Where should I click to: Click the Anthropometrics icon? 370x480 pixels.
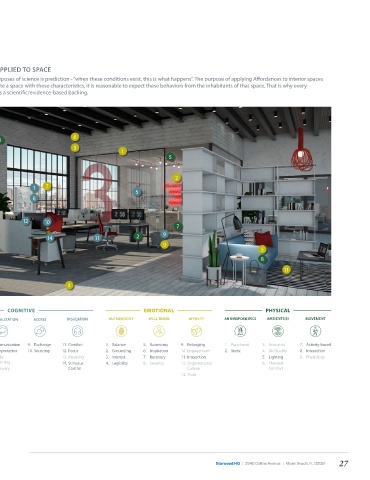tap(240, 331)
